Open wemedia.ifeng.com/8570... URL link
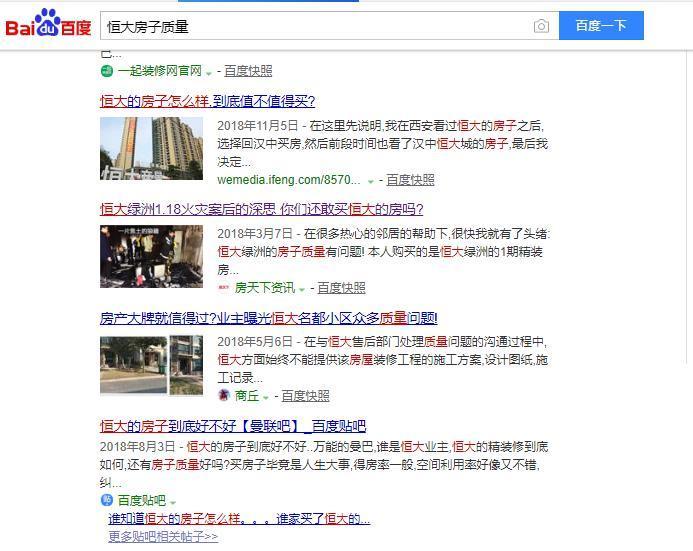 289,180
